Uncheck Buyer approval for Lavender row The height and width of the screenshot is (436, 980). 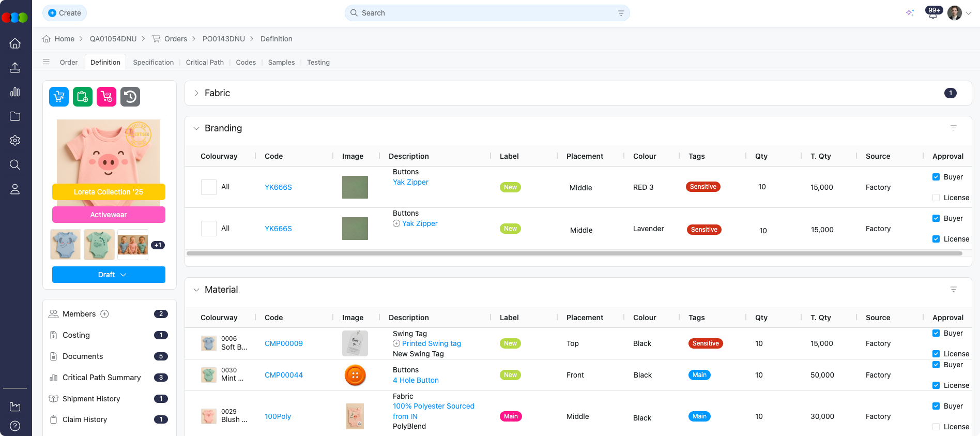tap(936, 218)
